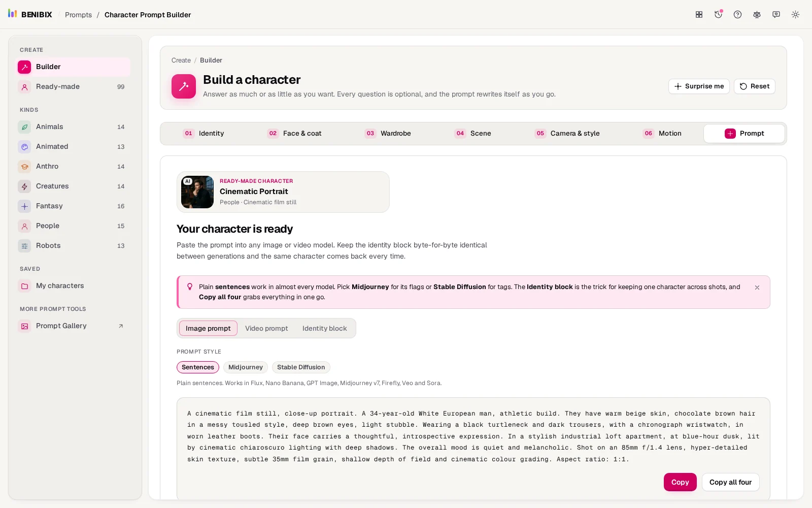Select Ready-made in the Create section

click(x=74, y=87)
